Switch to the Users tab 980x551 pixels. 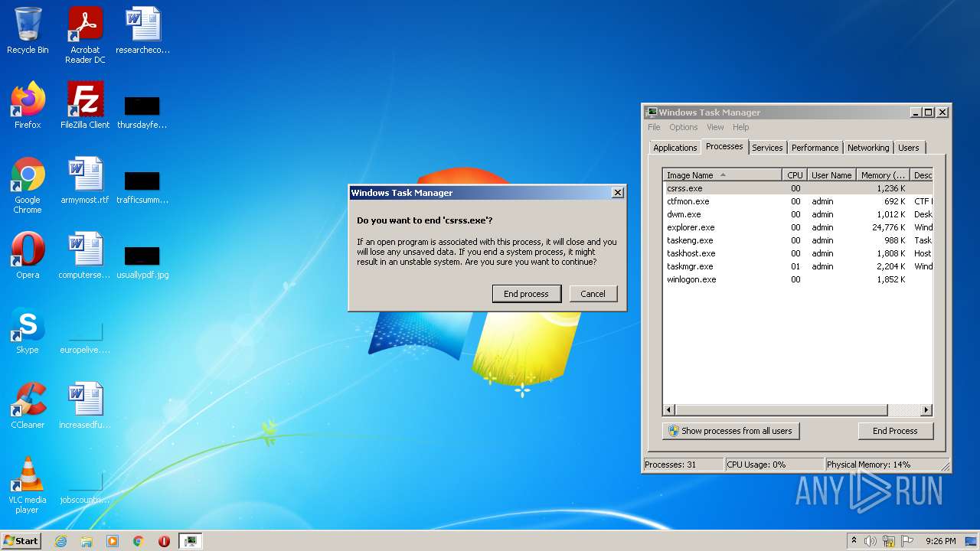coord(909,148)
